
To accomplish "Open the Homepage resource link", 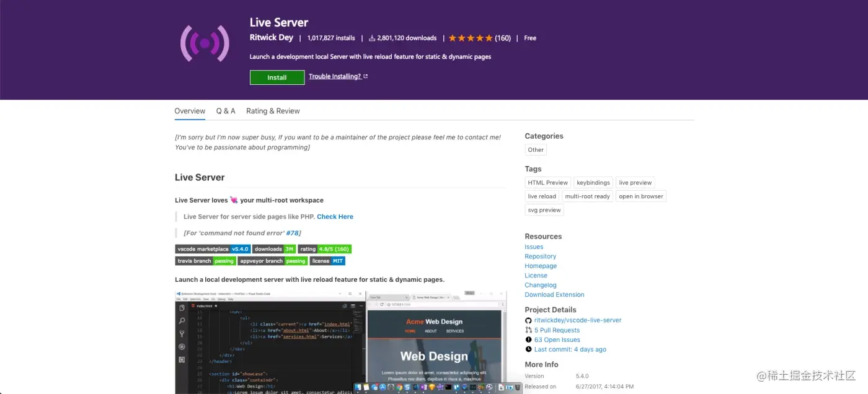I will click(541, 266).
